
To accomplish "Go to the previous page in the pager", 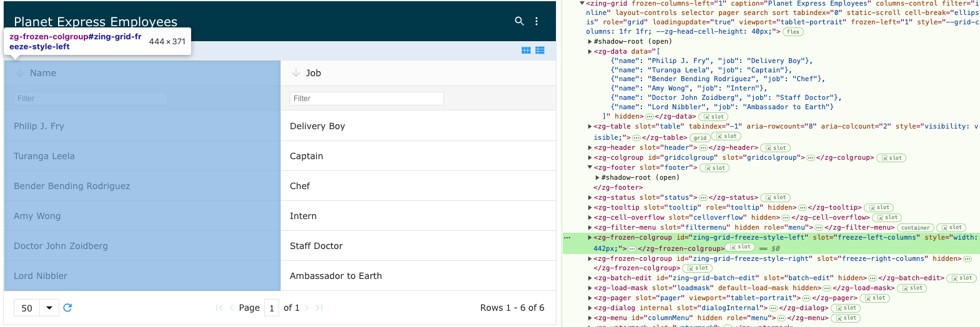I will coord(232,308).
